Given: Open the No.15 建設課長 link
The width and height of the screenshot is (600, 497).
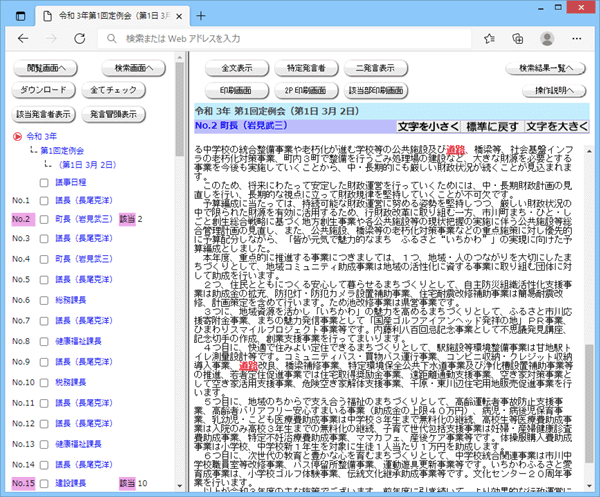Looking at the screenshot, I should (71, 483).
